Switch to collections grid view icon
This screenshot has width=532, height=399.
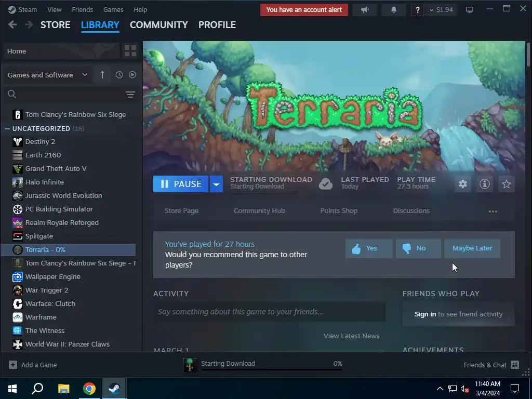[x=130, y=51]
